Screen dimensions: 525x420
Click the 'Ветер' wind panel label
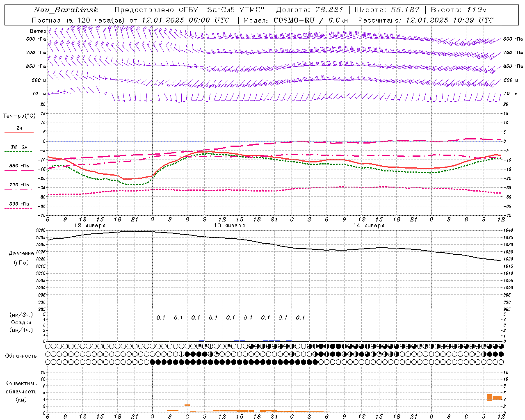pos(38,31)
